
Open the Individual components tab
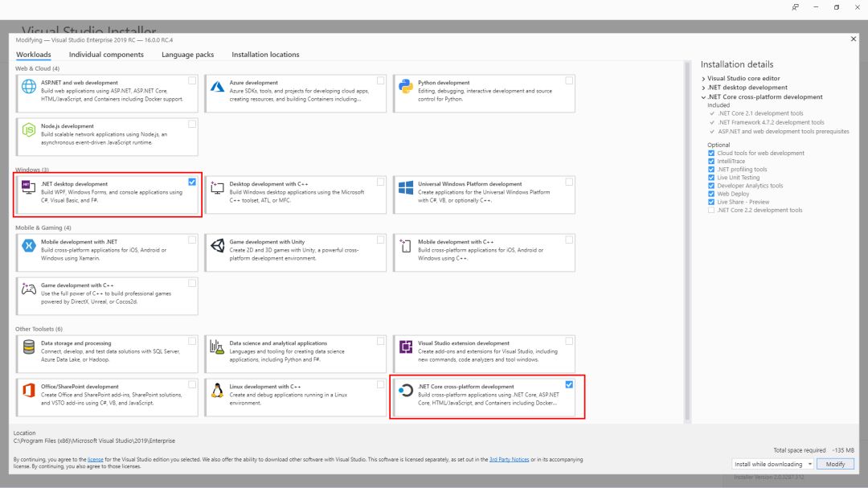pyautogui.click(x=106, y=55)
